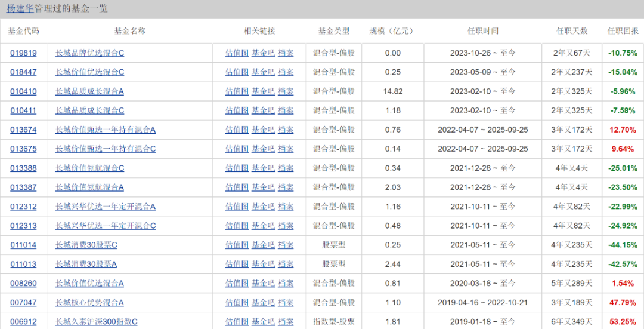Screen dimensions: 644x329
Task: Open 档案 for 长城价值优选混合A
Action: coord(286,283)
